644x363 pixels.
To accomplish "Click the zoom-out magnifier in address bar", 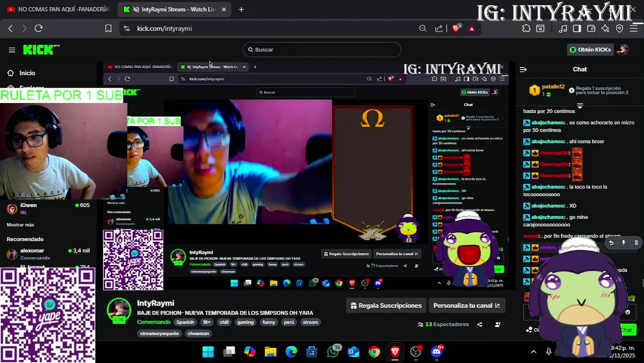I will (x=423, y=28).
